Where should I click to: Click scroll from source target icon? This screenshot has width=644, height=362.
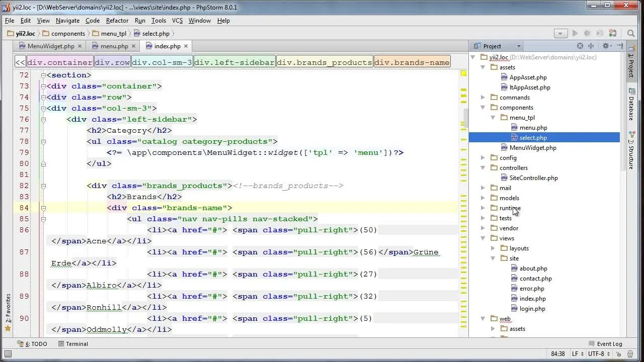[580, 46]
